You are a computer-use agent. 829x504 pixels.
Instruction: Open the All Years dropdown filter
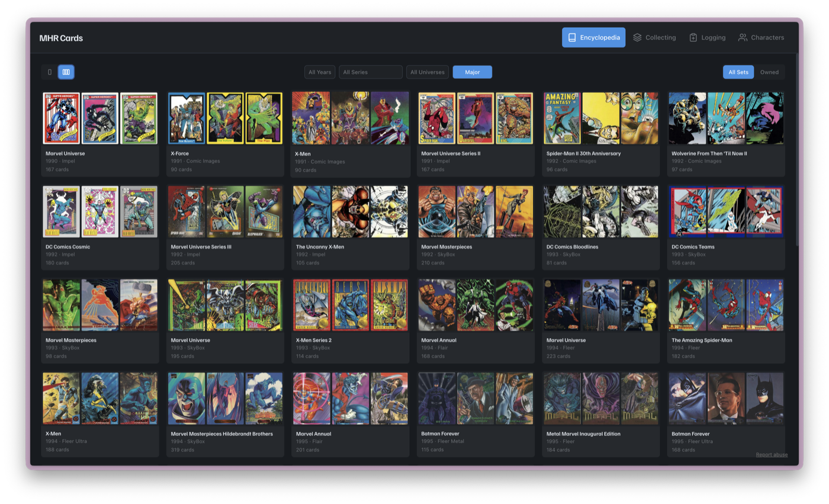coord(320,72)
